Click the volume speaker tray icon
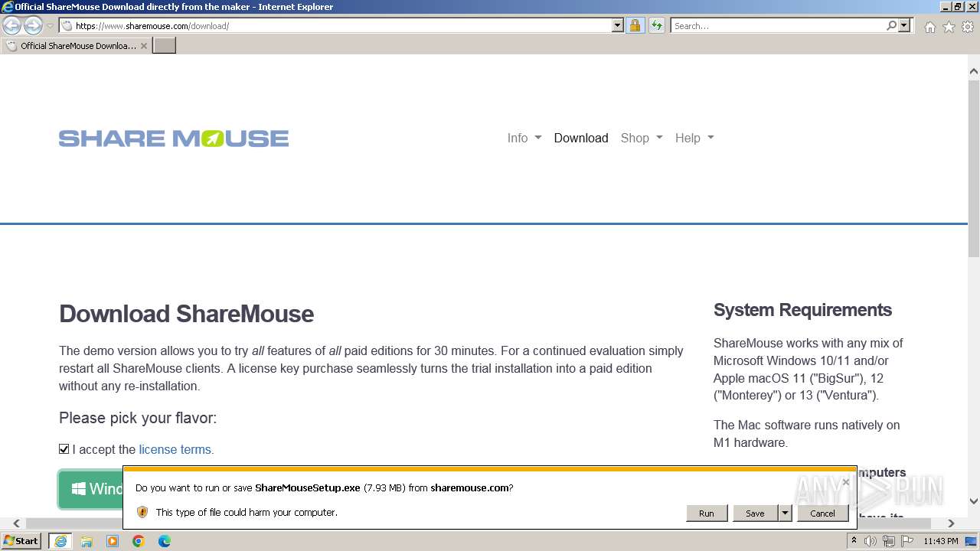 pyautogui.click(x=871, y=541)
